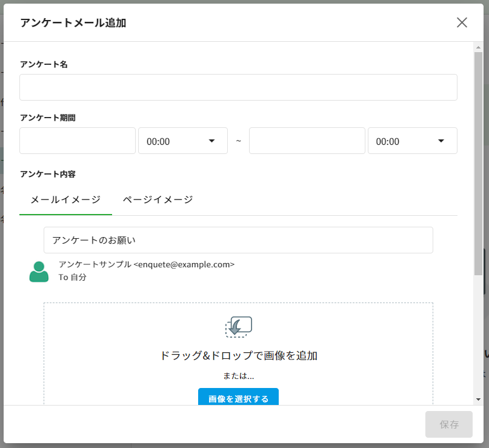Open the start time 00:00 dropdown
489x448 pixels.
coord(182,141)
